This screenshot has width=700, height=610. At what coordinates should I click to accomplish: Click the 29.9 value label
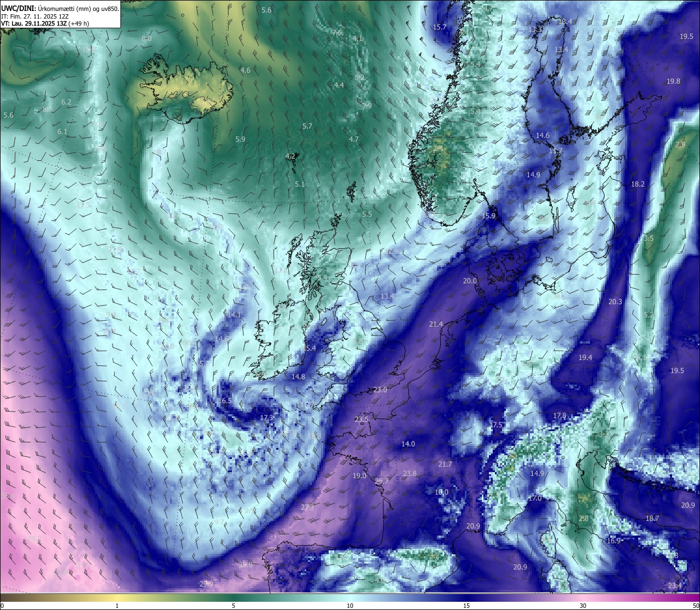click(206, 584)
